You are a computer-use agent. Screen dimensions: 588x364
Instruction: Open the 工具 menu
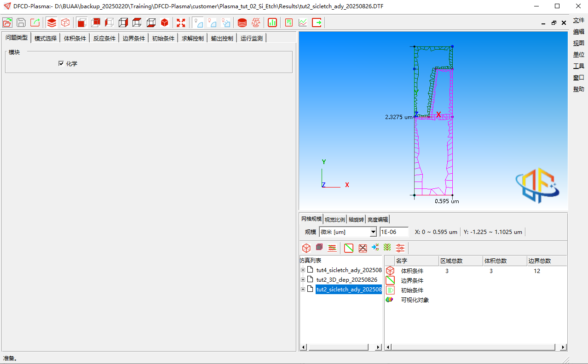pos(578,66)
